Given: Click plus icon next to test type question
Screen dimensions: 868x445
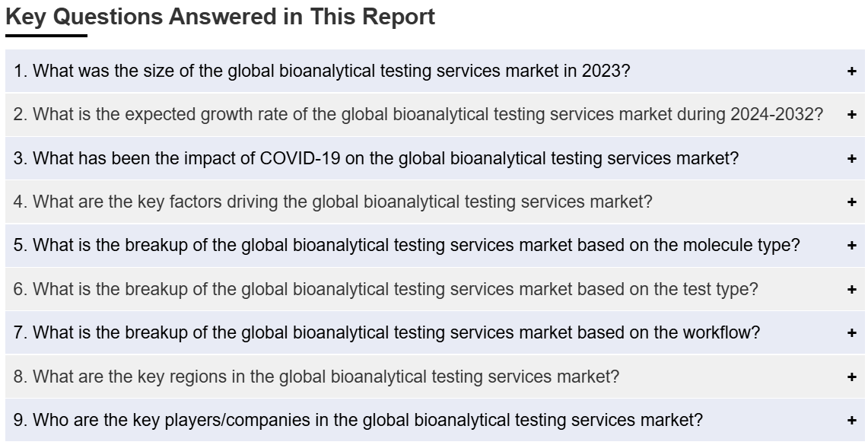Looking at the screenshot, I should tap(851, 289).
